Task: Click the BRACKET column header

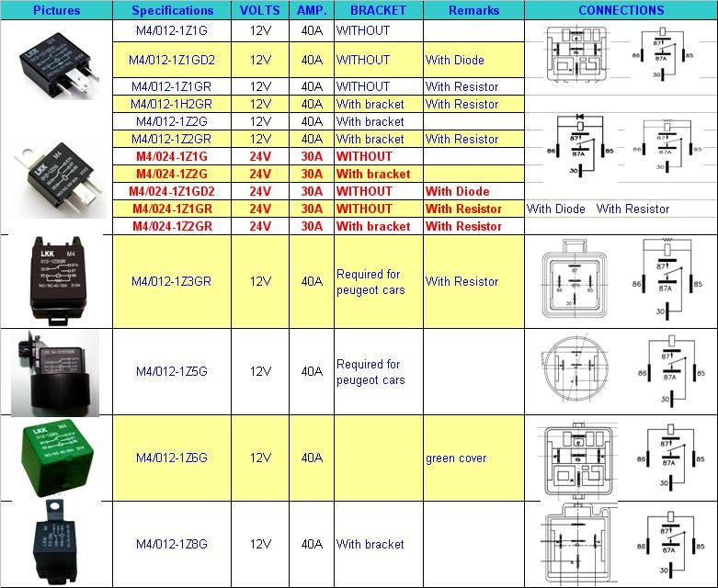Action: (378, 11)
